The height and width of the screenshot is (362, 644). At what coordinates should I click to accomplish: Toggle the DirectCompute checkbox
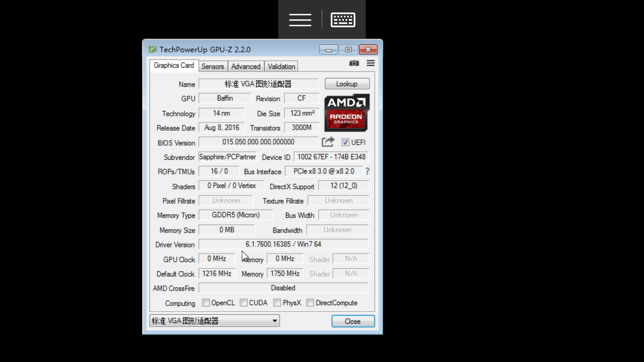310,303
